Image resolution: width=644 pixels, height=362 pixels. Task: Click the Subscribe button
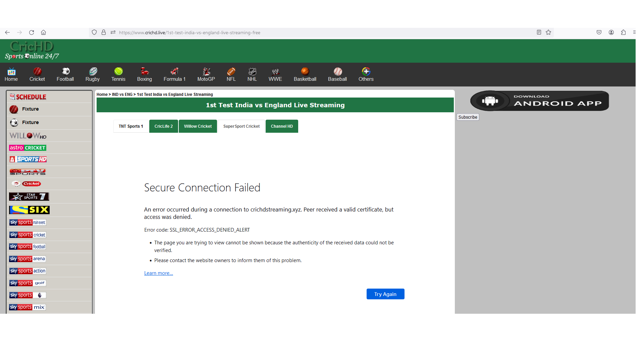tap(468, 117)
